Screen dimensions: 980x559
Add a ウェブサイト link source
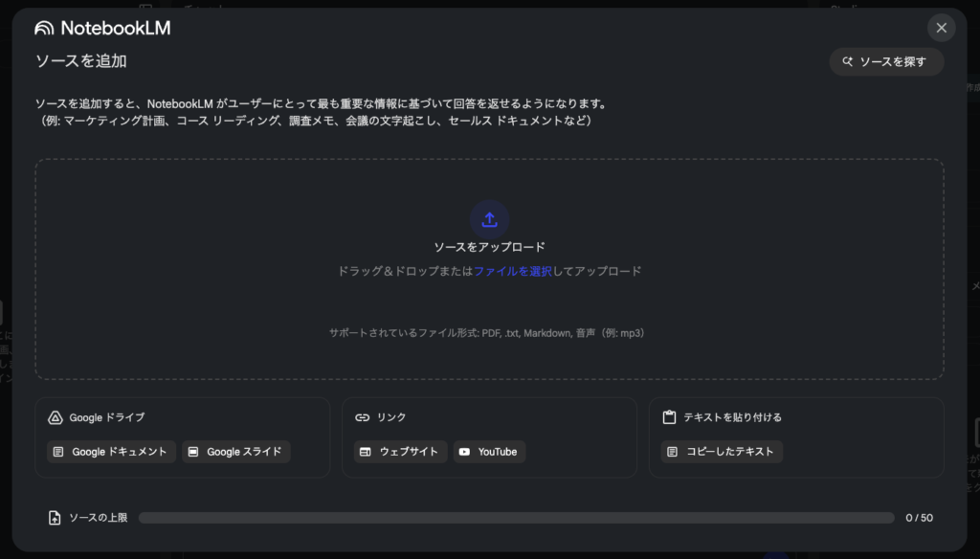point(400,452)
